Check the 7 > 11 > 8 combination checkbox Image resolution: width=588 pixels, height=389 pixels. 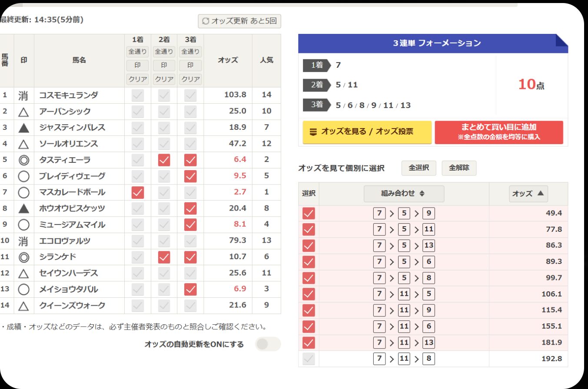coord(309,359)
